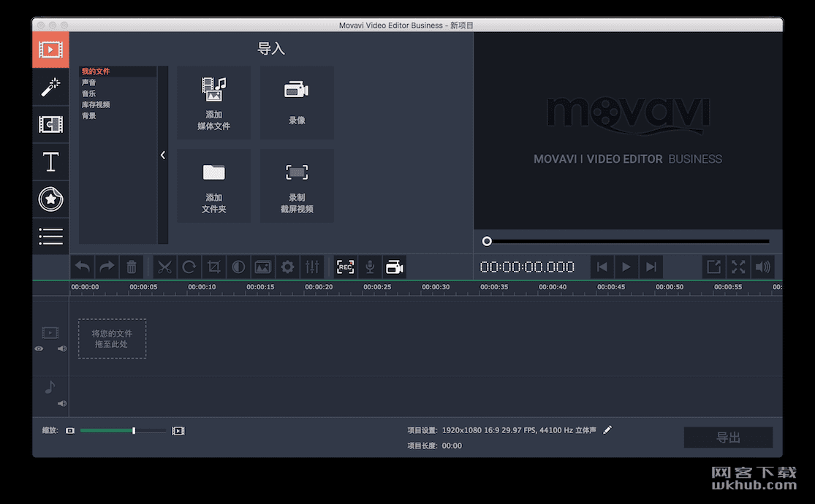Image resolution: width=815 pixels, height=504 pixels.
Task: Mute the video track speaker
Action: [62, 348]
